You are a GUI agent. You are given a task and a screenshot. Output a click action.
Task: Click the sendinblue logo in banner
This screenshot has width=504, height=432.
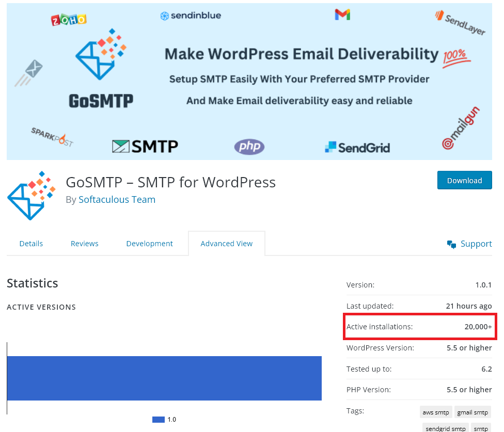[191, 15]
